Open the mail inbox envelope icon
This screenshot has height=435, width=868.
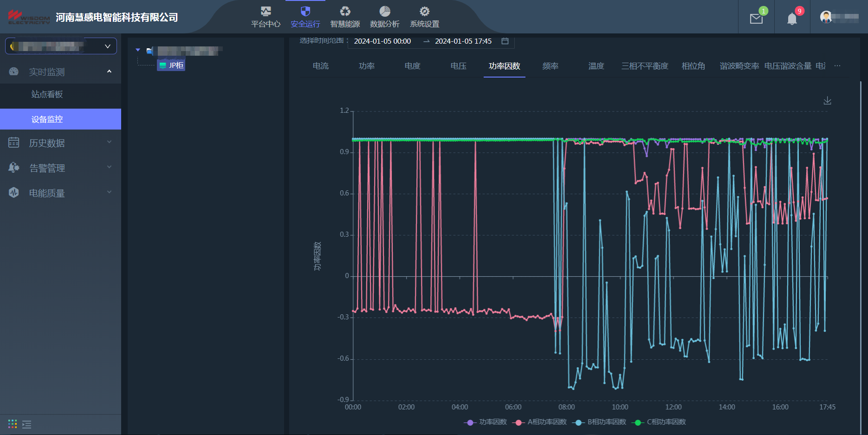(x=756, y=19)
